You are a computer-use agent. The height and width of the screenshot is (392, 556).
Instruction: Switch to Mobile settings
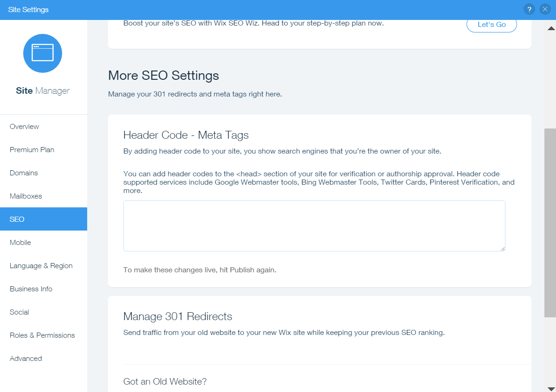(44, 243)
